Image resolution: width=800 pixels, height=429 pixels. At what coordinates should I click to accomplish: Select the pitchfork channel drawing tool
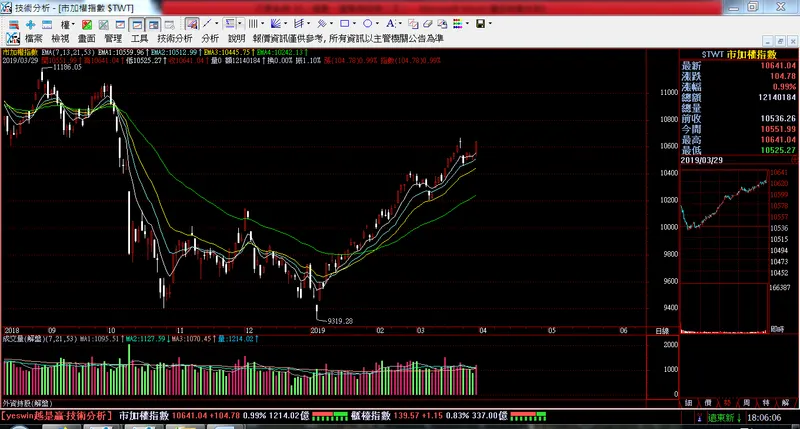click(299, 23)
